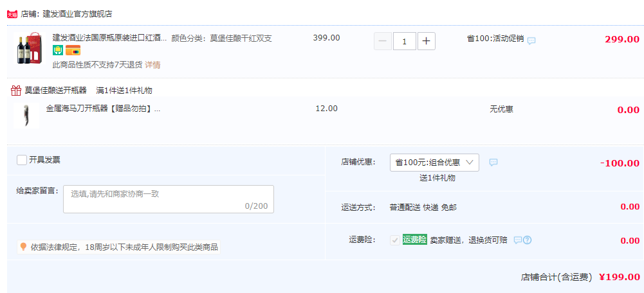Open the 建发酒业法国原瓶原装进口红酒 product title
This screenshot has height=293, width=644.
[x=109, y=38]
